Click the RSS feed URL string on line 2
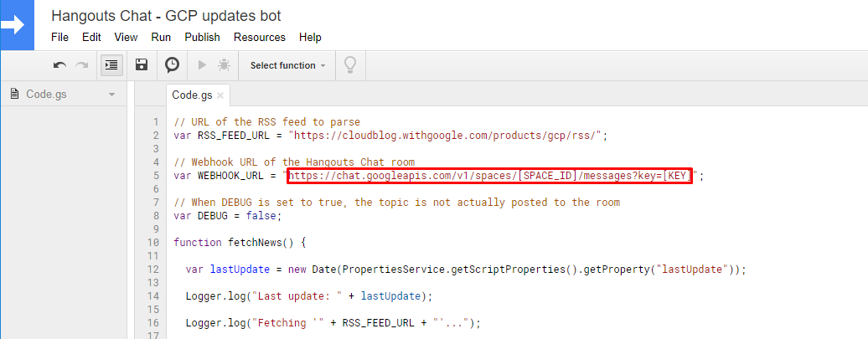This screenshot has height=339, width=868. (x=445, y=136)
